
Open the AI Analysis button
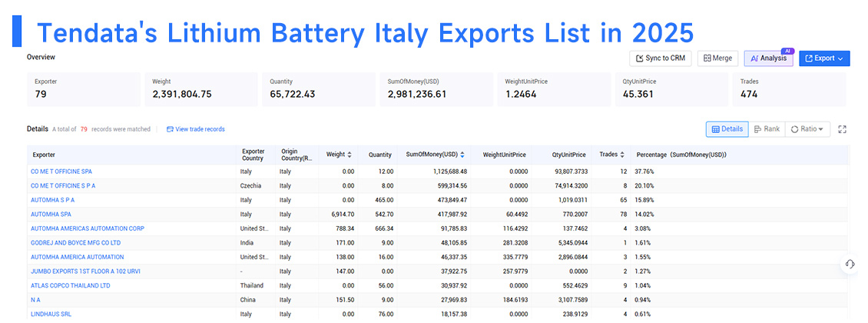(769, 58)
